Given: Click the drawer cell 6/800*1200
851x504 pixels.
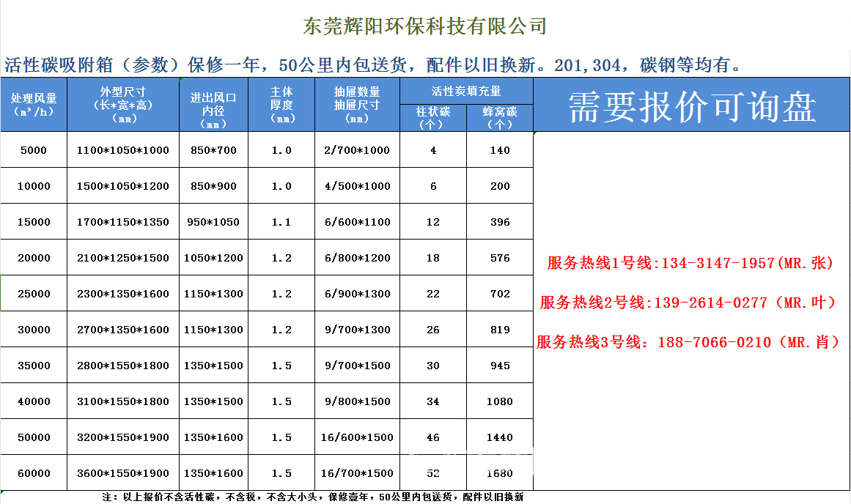Looking at the screenshot, I should [x=357, y=258].
